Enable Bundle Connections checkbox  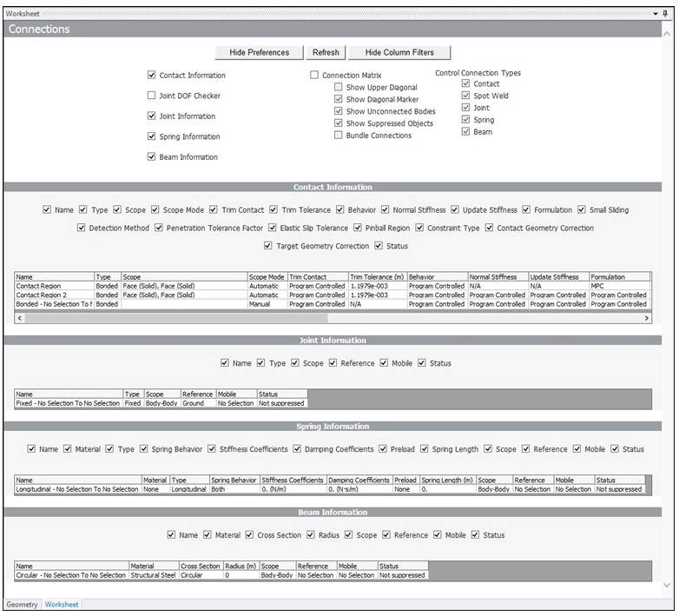(339, 136)
